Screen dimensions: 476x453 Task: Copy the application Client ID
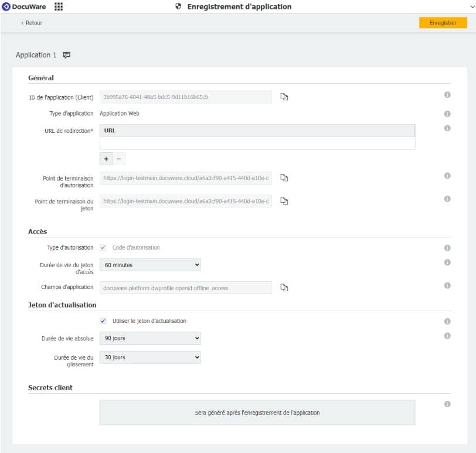coord(284,97)
